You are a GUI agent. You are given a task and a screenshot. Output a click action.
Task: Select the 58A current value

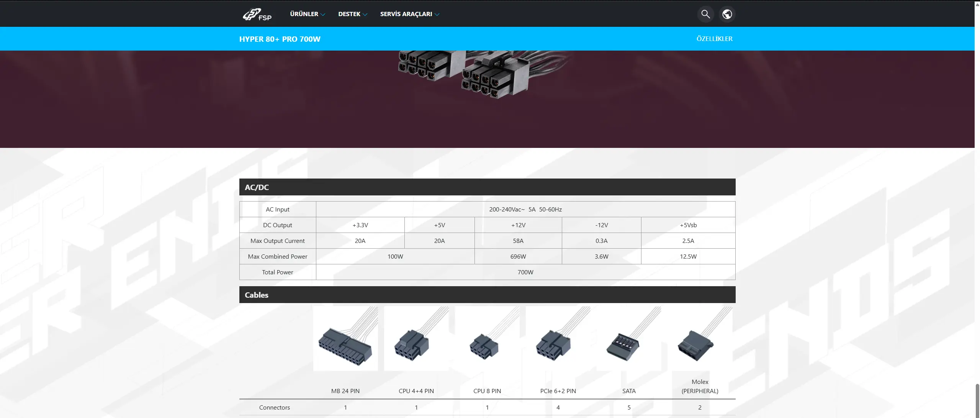(518, 241)
